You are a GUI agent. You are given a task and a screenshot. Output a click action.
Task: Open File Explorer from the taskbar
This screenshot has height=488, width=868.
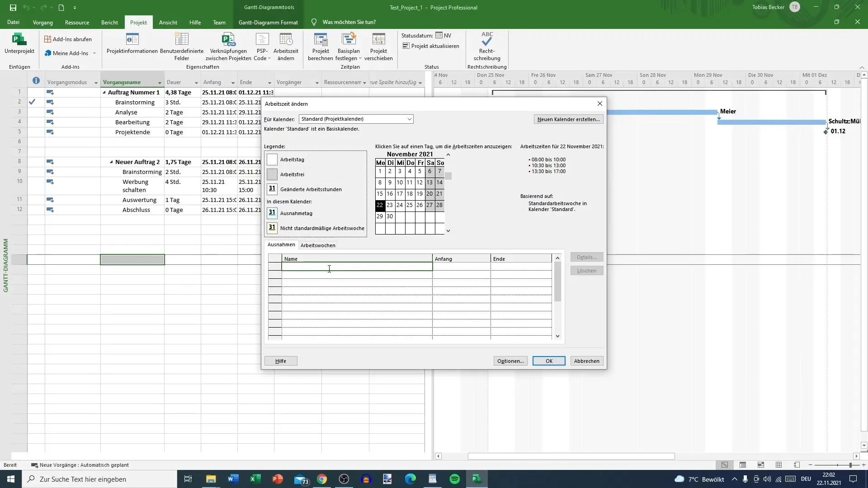click(x=211, y=479)
